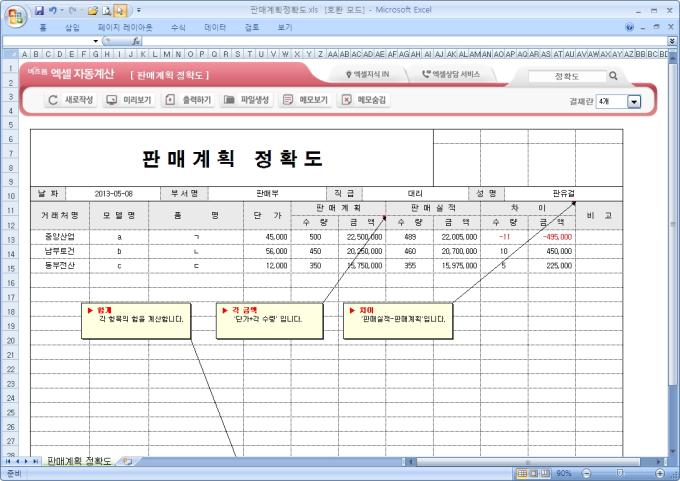Screen dimensions: 680x481
Task: Select the 합계 memo note box
Action: tap(136, 321)
